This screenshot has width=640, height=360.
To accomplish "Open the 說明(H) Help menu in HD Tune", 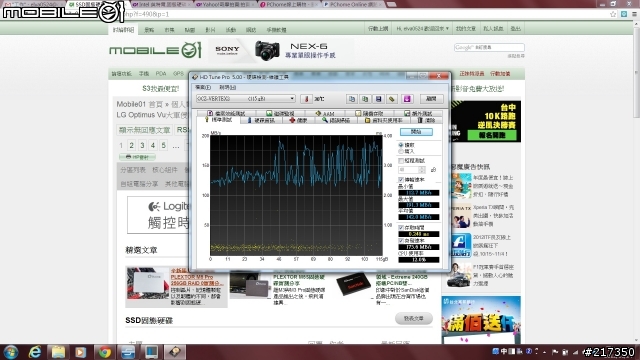I will coord(227,87).
